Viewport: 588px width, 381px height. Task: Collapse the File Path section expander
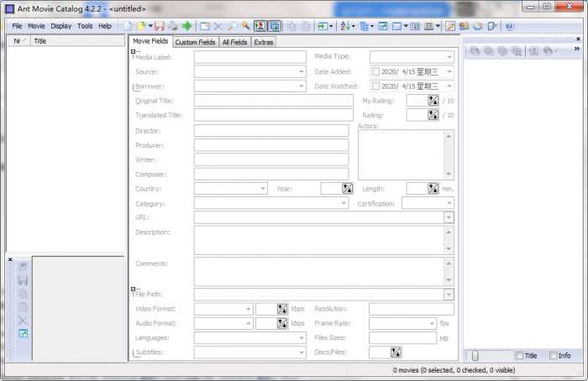(133, 289)
